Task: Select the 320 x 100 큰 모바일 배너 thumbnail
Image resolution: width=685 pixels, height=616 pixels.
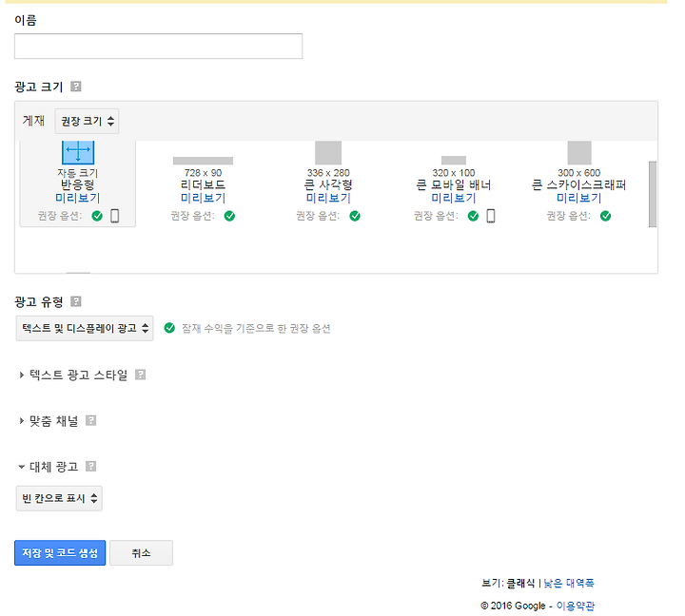Action: (454, 161)
